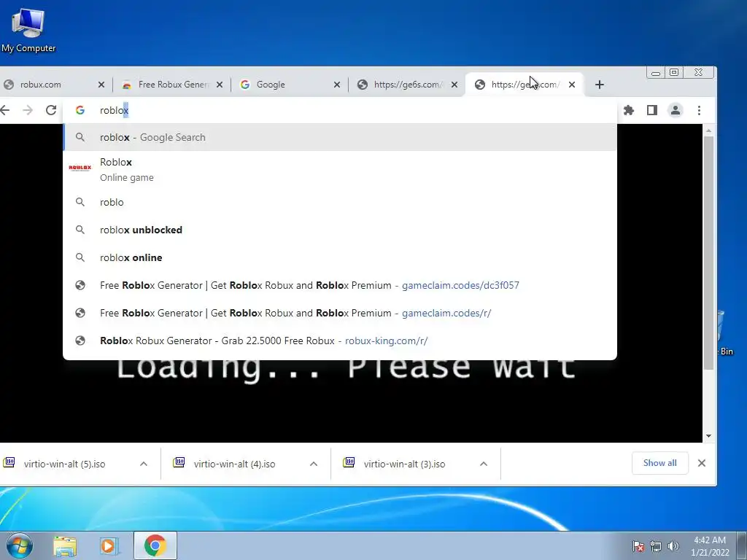Close the downloads bar
This screenshot has width=747, height=560.
[702, 463]
